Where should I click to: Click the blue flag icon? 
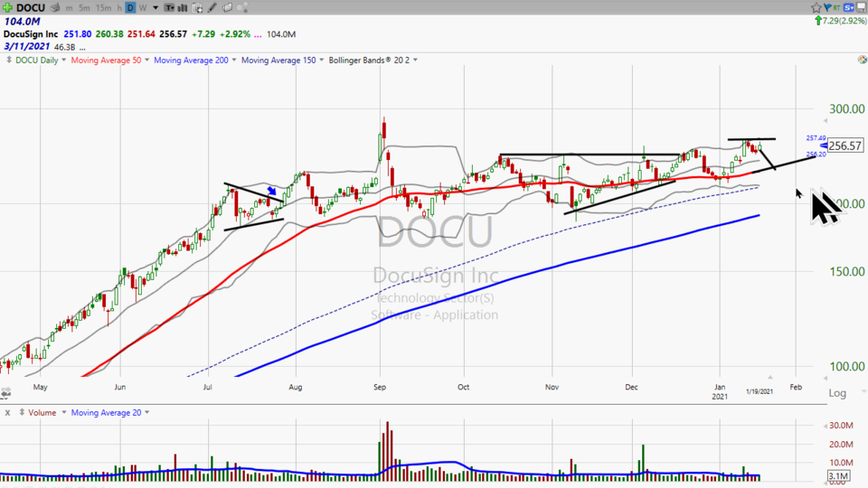[827, 7]
